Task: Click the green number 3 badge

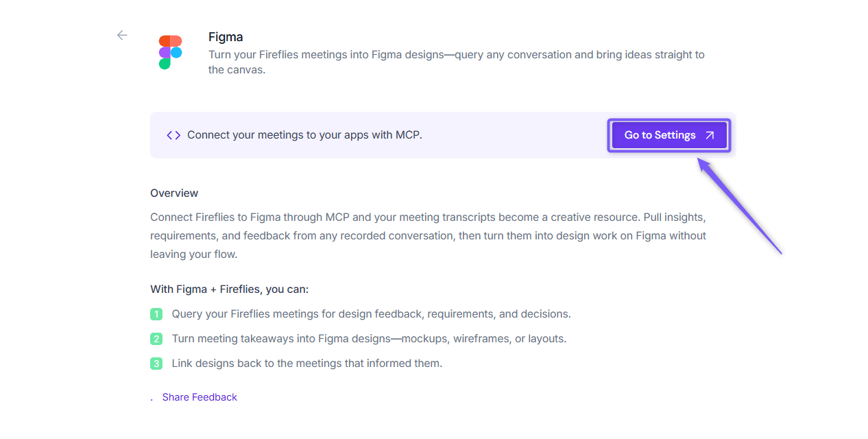Action: coord(156,364)
